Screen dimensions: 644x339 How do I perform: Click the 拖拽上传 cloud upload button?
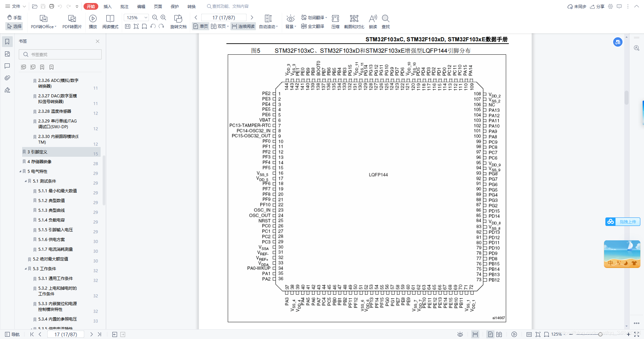tap(623, 222)
